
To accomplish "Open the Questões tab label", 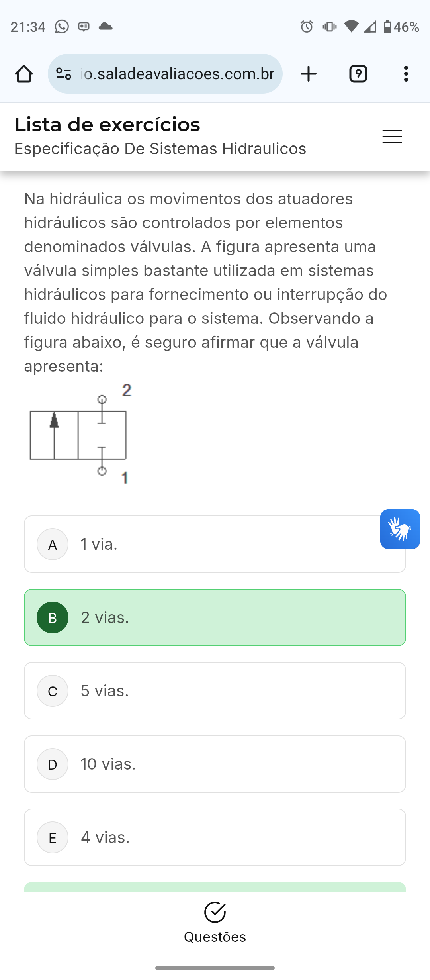I will [215, 937].
